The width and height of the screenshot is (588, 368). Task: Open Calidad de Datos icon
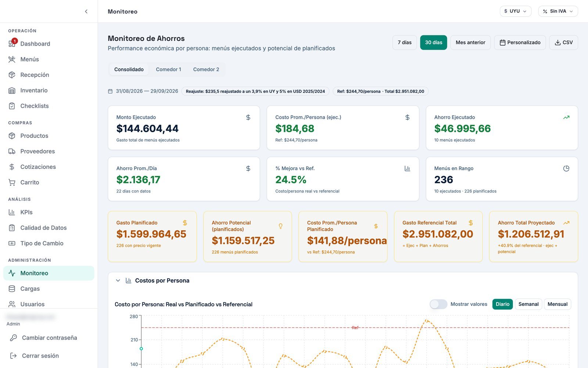[x=12, y=228]
